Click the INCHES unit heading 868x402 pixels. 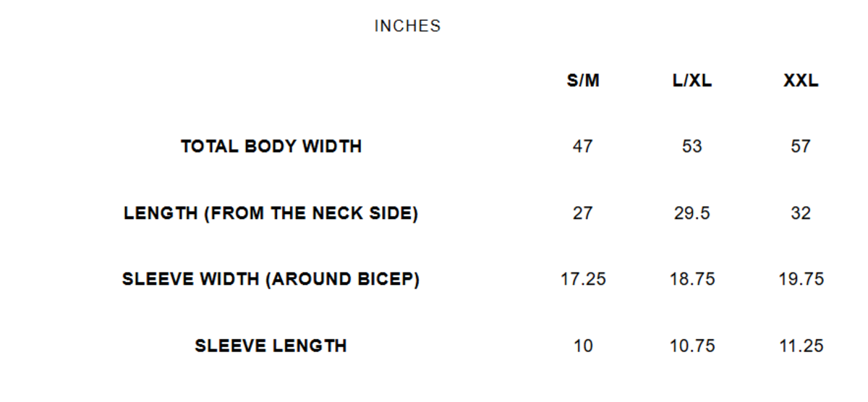pyautogui.click(x=407, y=26)
